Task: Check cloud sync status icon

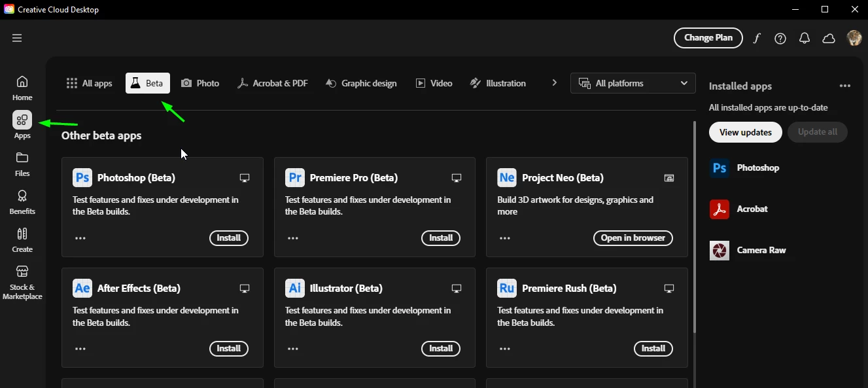Action: coord(829,38)
